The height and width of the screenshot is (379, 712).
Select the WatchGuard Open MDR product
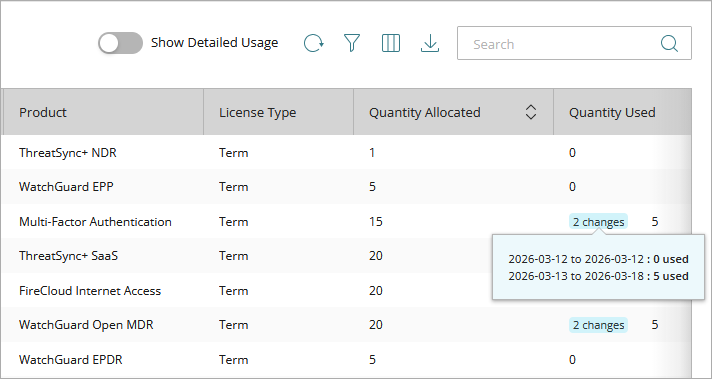tap(86, 325)
